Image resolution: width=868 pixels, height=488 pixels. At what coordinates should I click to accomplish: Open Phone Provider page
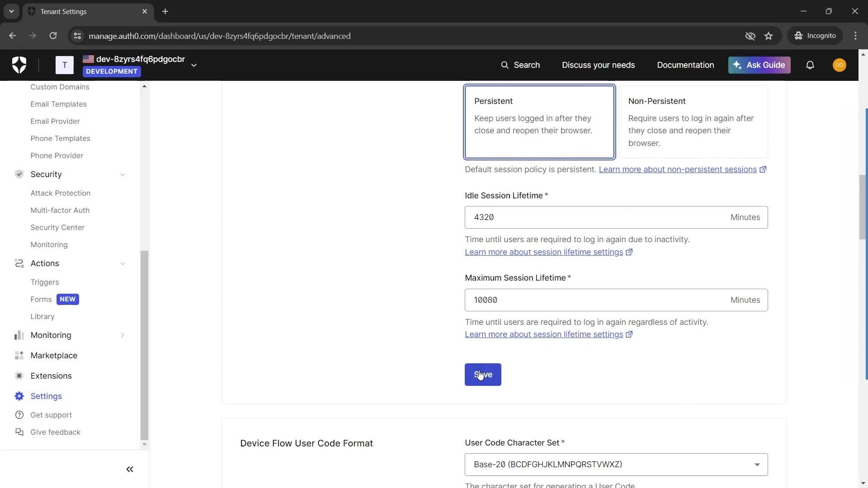57,155
